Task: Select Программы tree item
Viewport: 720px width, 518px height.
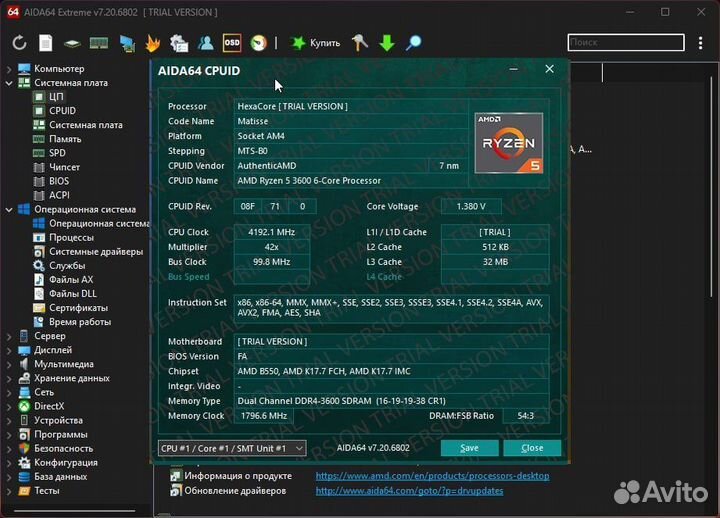Action: pyautogui.click(x=60, y=434)
